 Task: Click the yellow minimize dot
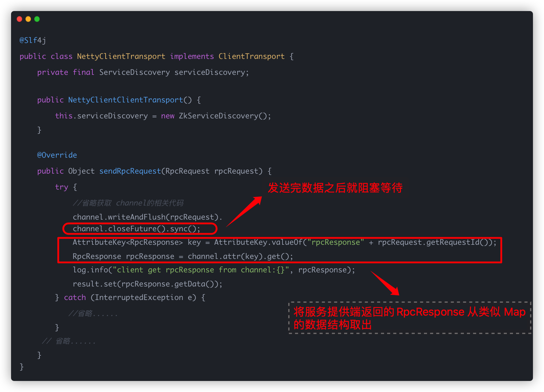click(x=28, y=19)
